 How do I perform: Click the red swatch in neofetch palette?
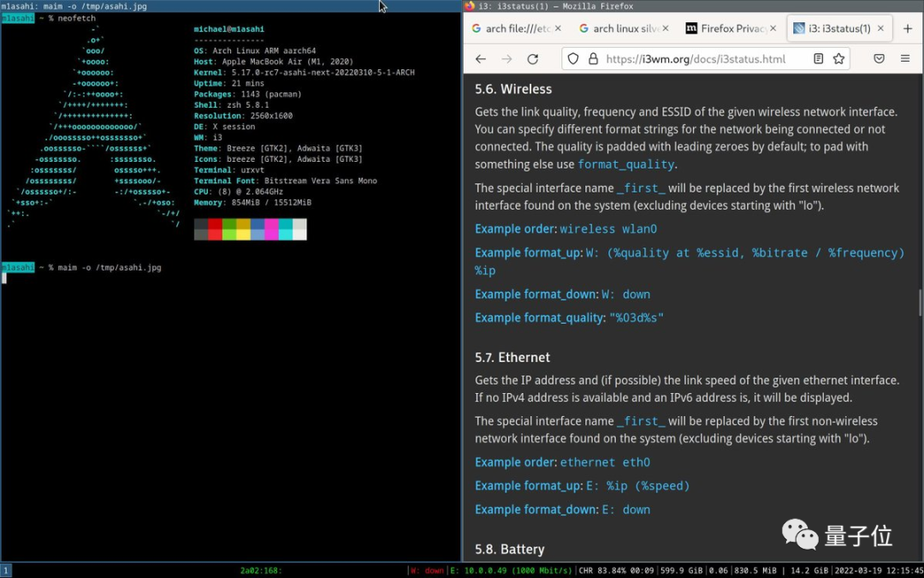(x=215, y=224)
